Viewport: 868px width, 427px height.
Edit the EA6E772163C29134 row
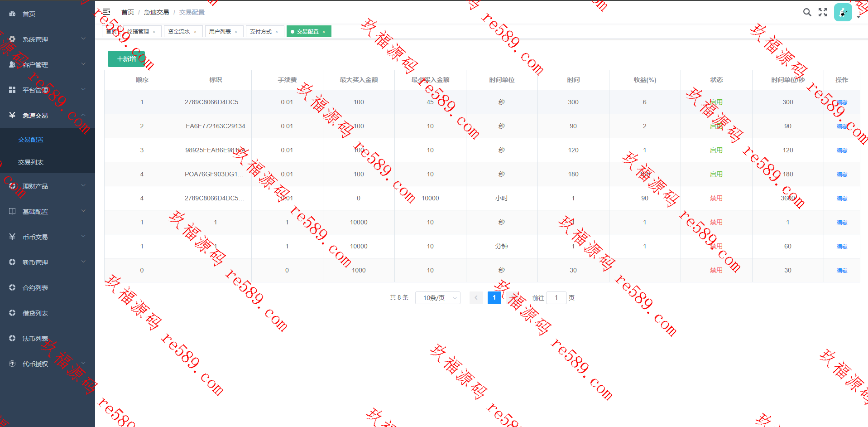click(x=842, y=126)
